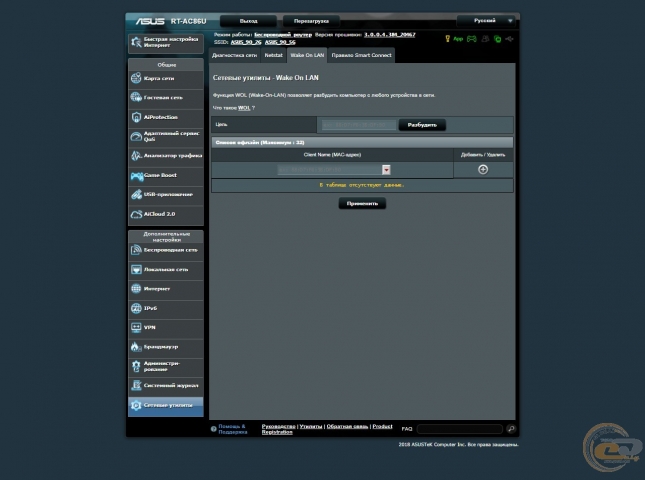Click the plus icon under Добавить / Удалить
This screenshot has height=480, width=645.
coord(483,169)
